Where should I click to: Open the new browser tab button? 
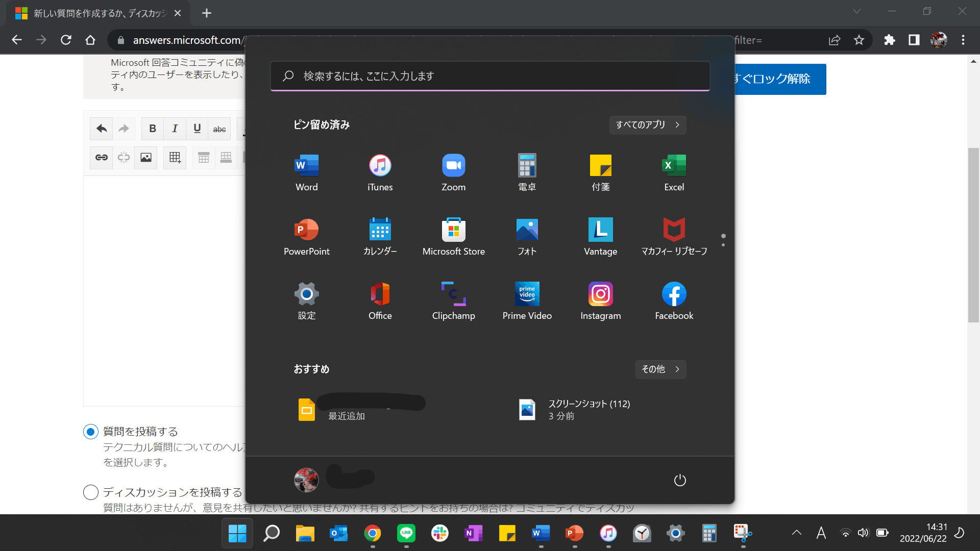point(206,13)
